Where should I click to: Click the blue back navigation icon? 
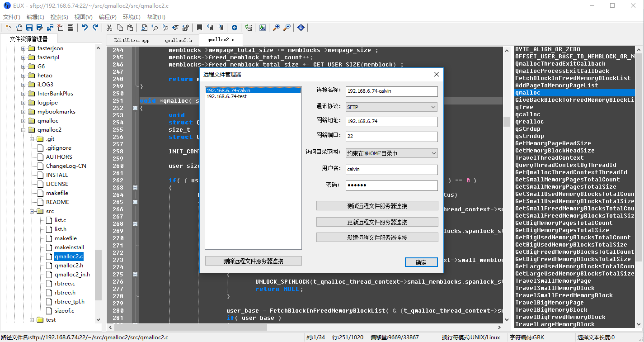pyautogui.click(x=235, y=28)
